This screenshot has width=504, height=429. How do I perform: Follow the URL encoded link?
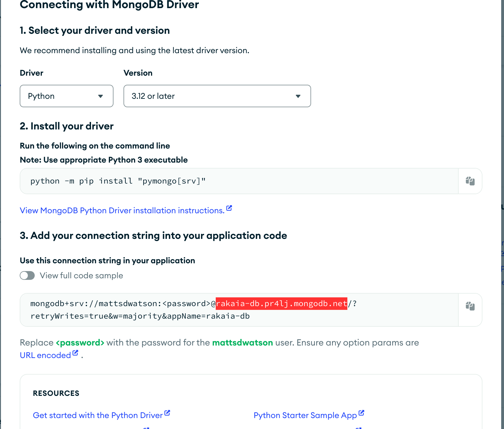[45, 356]
